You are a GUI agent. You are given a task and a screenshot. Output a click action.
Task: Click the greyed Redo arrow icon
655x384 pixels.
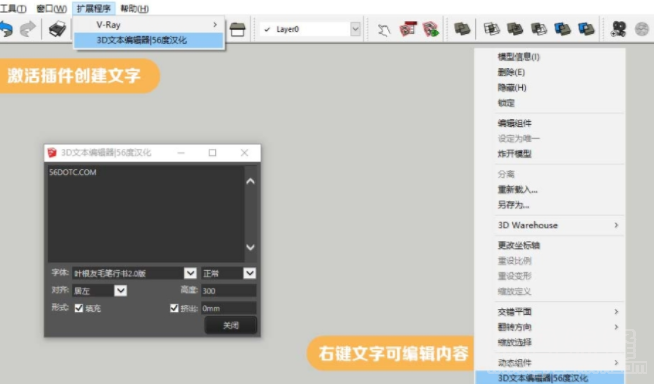[x=28, y=29]
